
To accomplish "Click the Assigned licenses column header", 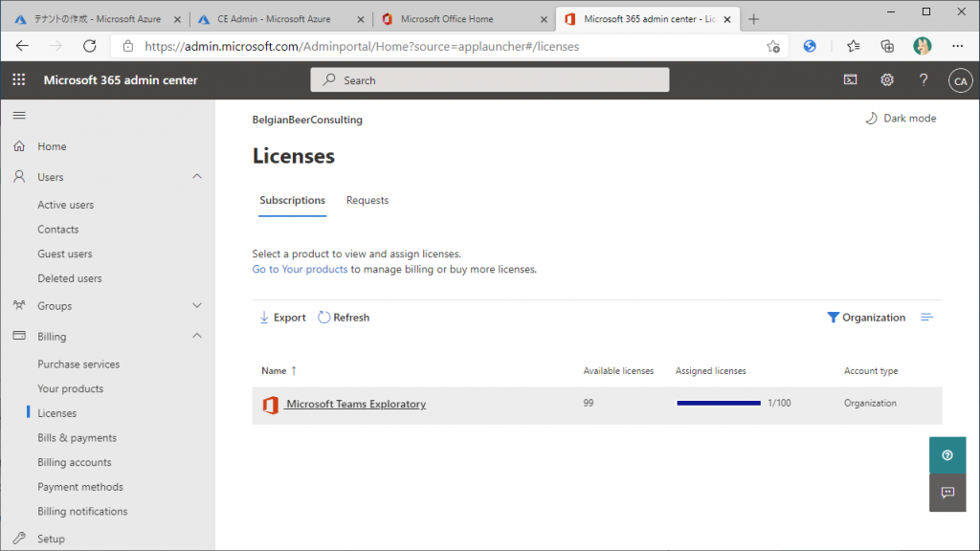I will click(x=711, y=370).
